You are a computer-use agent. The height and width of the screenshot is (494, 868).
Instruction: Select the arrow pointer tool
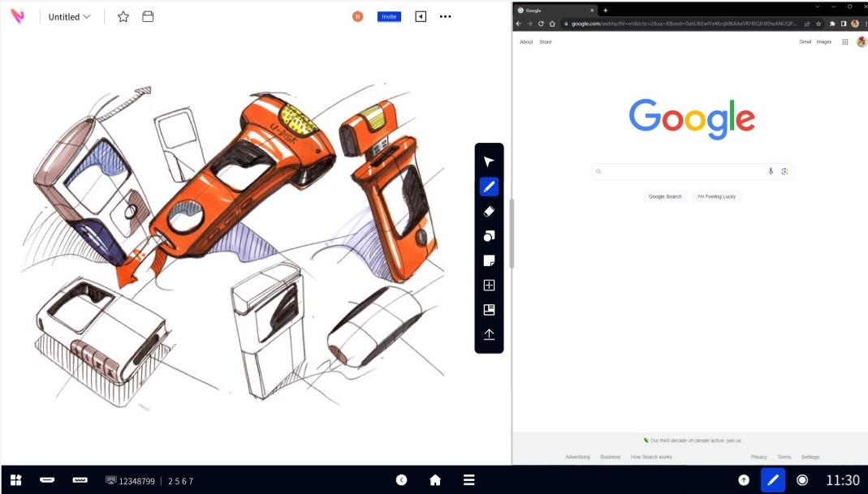click(x=489, y=162)
